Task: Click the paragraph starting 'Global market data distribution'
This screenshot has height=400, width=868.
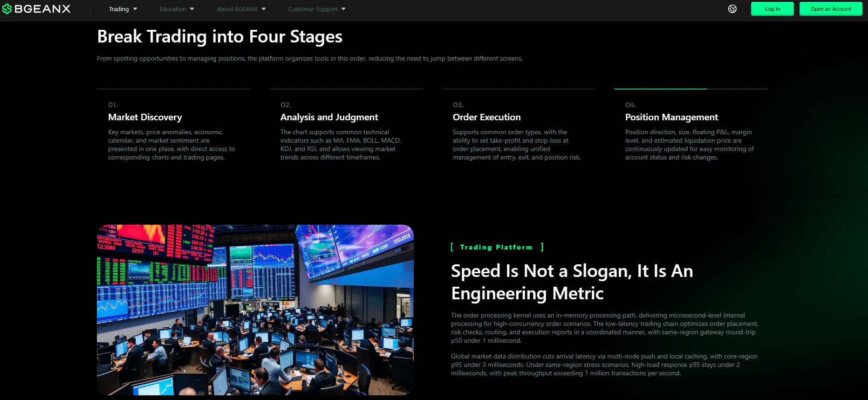Action: tap(604, 365)
